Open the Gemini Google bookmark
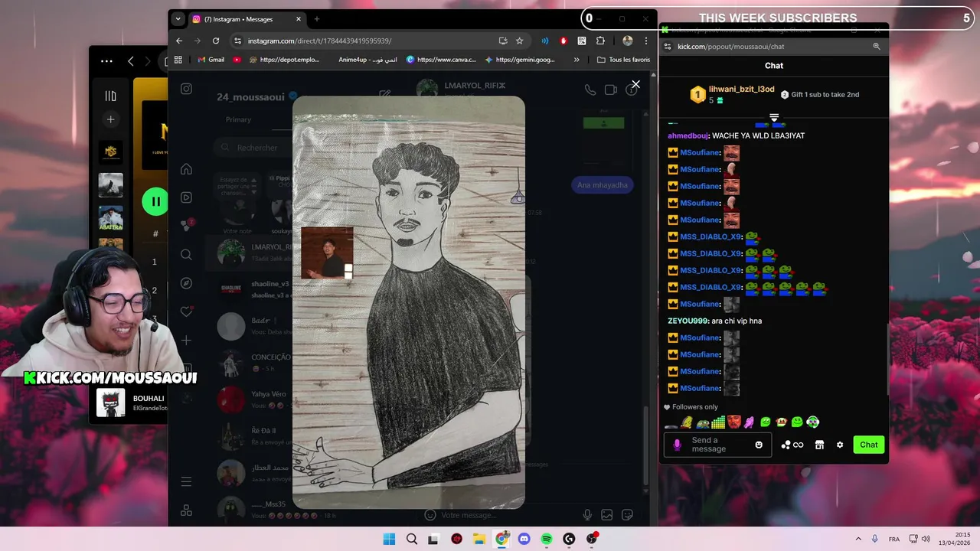This screenshot has width=980, height=551. [520, 60]
